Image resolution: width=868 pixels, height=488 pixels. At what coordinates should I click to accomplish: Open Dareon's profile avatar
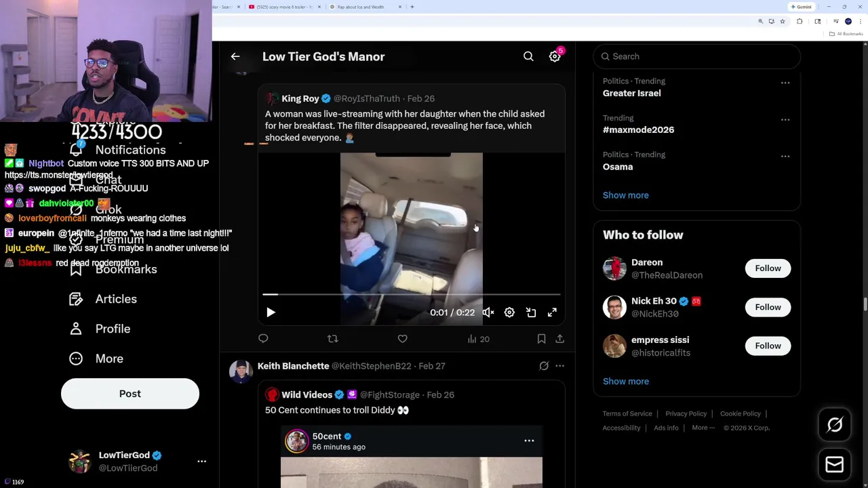614,268
